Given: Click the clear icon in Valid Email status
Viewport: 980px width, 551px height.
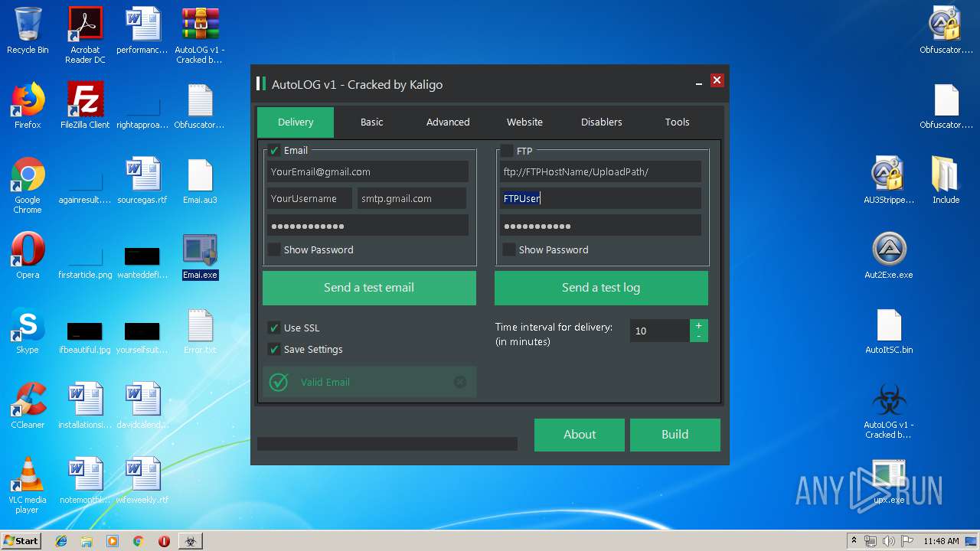Looking at the screenshot, I should pos(460,382).
